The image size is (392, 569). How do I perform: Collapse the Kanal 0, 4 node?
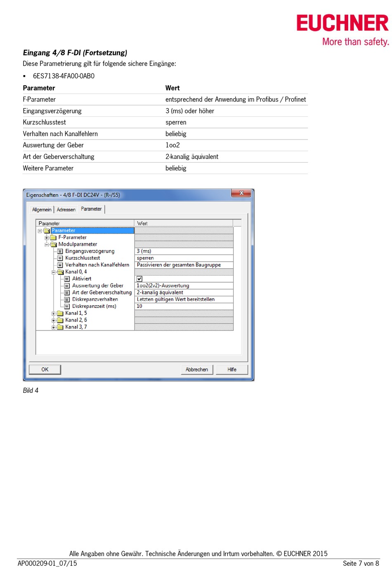pyautogui.click(x=54, y=272)
